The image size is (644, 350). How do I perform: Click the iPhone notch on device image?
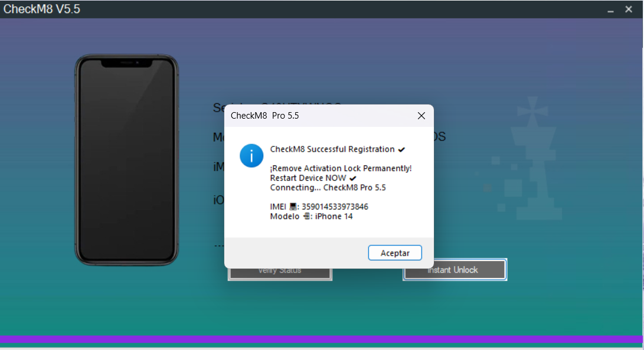(126, 63)
